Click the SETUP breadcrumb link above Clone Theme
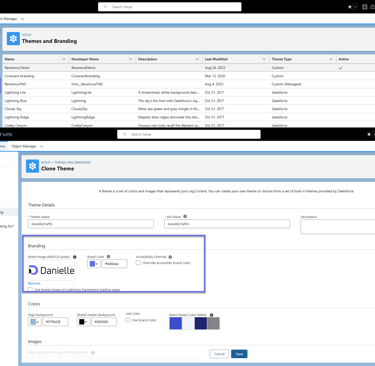Viewport: 375px width, 366px height. coord(45,162)
